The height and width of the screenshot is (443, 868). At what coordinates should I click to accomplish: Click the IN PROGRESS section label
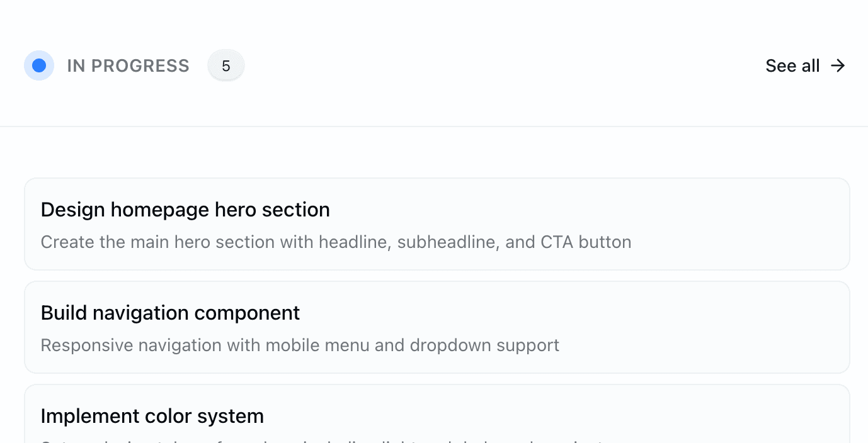point(128,65)
